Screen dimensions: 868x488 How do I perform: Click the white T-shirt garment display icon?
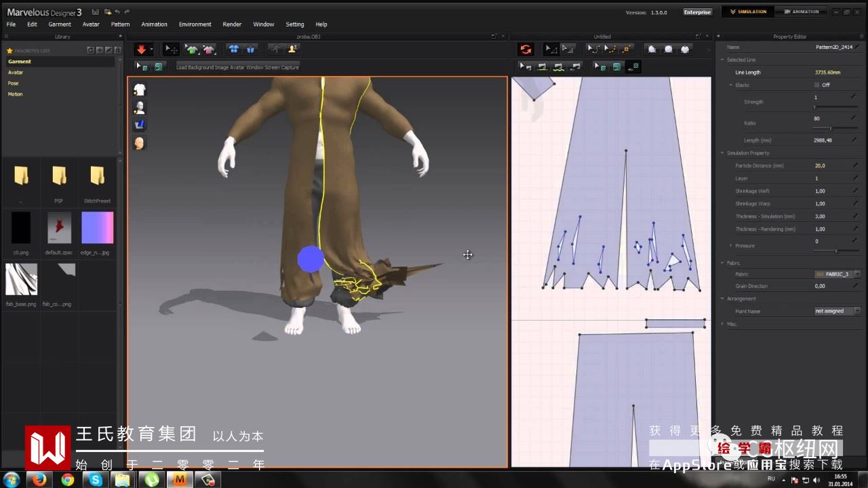coord(140,89)
